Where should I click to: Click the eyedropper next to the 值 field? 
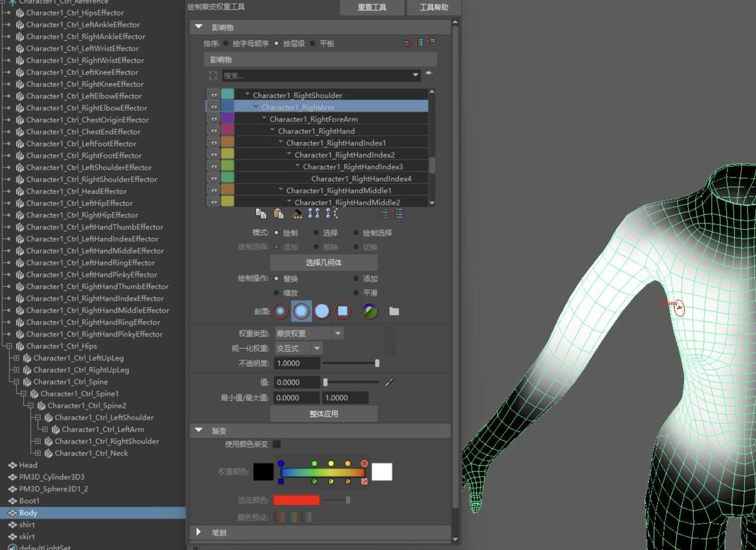(389, 382)
